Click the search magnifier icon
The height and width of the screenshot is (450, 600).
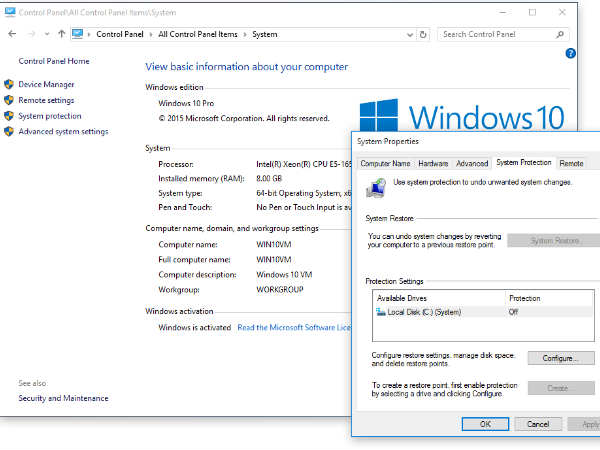560,34
